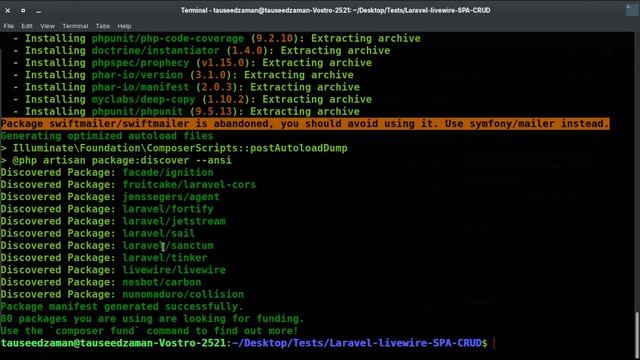This screenshot has height=360, width=640.
Task: Open the Tabs menu
Action: click(x=103, y=26)
